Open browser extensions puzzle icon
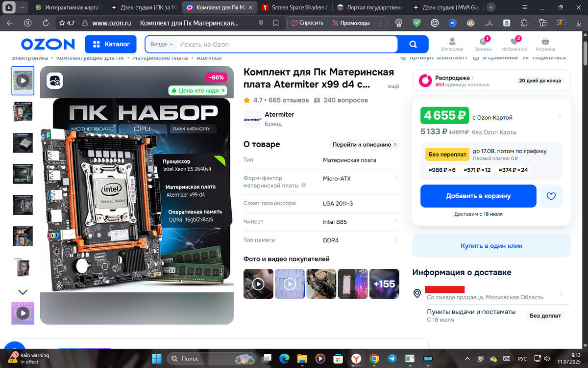This screenshot has height=368, width=588. point(524,23)
